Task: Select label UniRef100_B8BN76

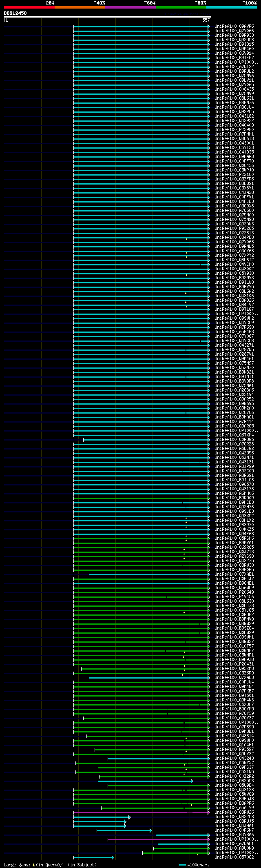Action: (234, 102)
